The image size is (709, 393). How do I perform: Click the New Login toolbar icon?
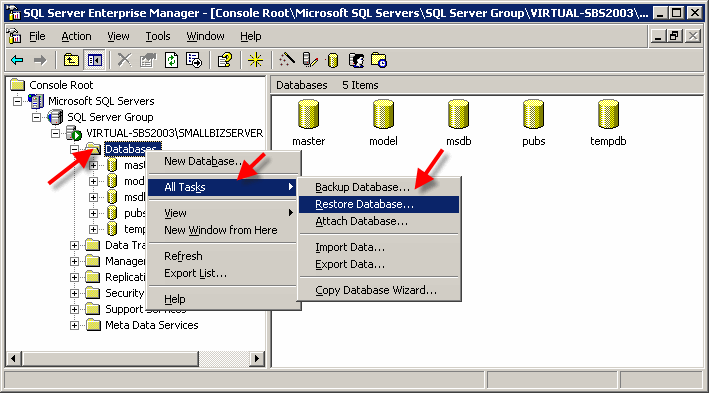click(356, 60)
